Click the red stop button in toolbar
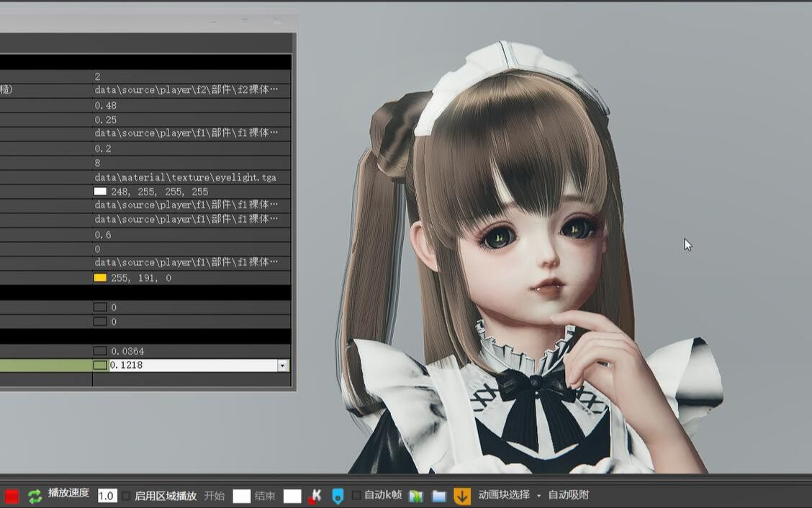This screenshot has width=812, height=508. 12,496
